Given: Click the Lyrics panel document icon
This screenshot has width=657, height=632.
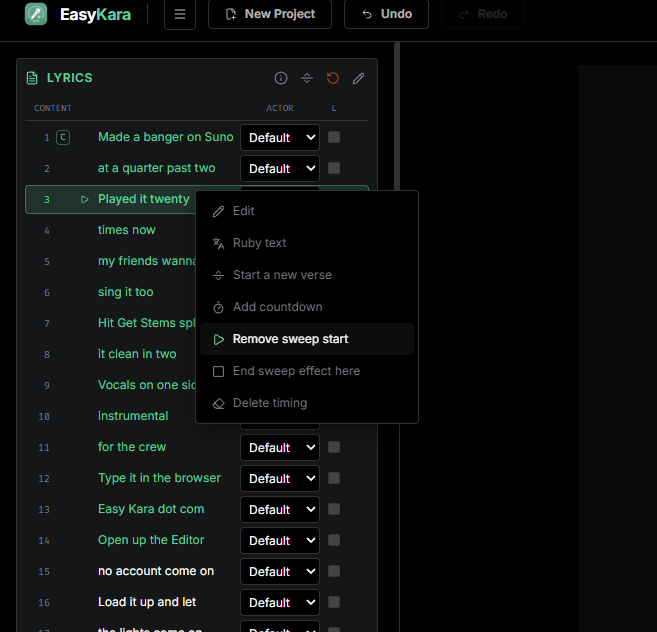Looking at the screenshot, I should point(32,78).
